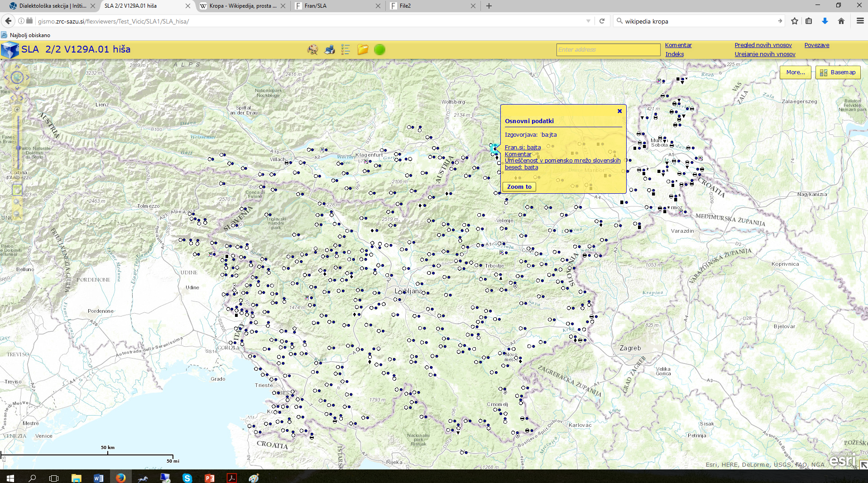Open Skype from the taskbar

[187, 478]
